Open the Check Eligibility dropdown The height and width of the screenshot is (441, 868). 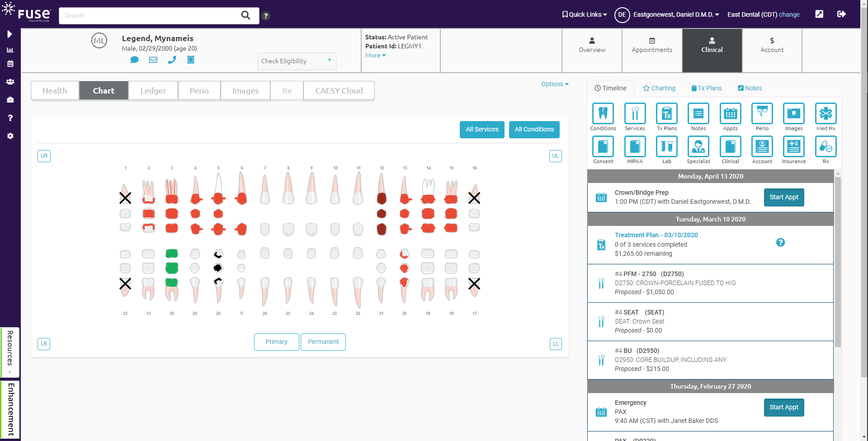(297, 61)
